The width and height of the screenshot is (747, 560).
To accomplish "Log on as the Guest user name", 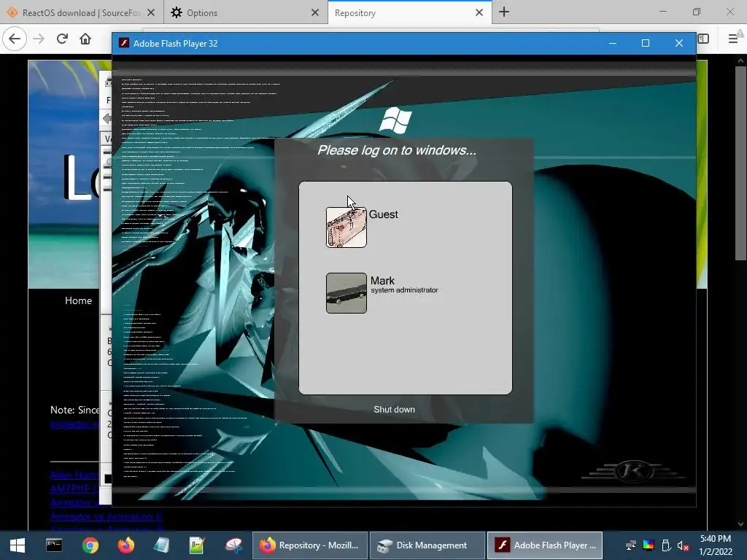I will (x=383, y=214).
